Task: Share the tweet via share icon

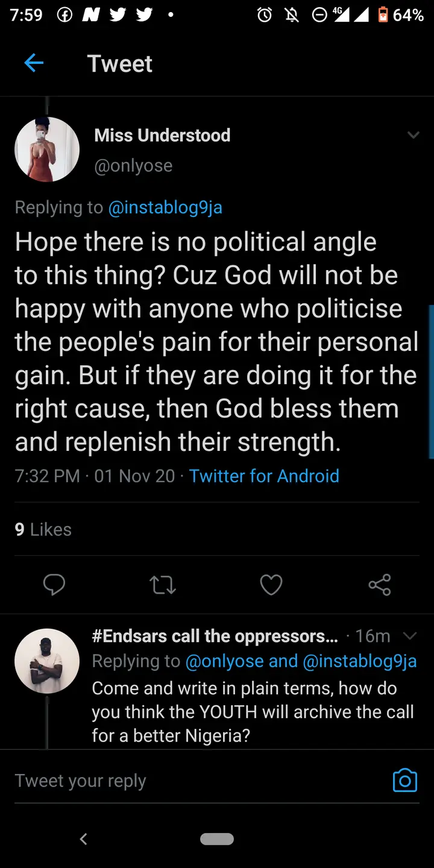Action: [x=379, y=584]
